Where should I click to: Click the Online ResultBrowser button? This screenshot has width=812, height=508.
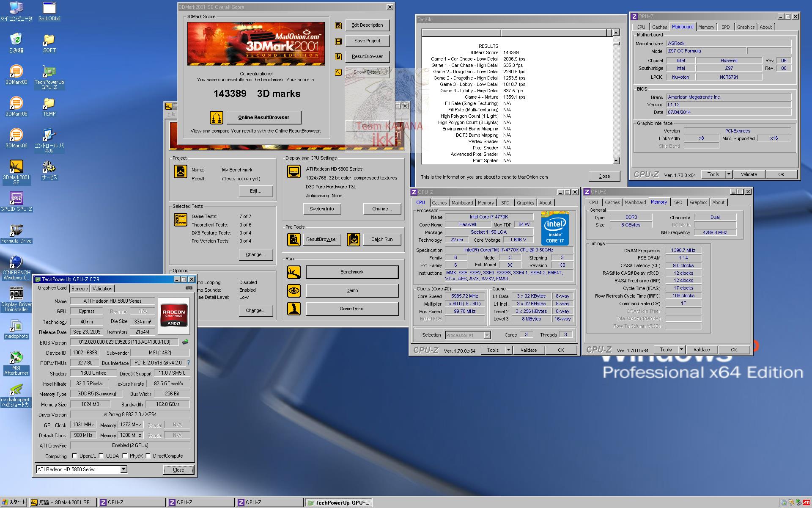pyautogui.click(x=264, y=118)
